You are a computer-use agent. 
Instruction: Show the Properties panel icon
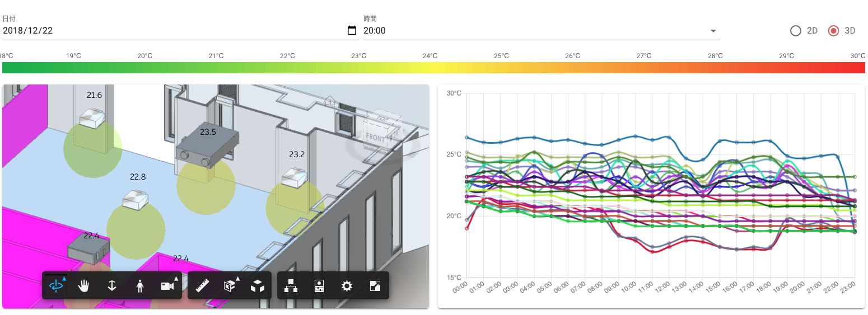[319, 286]
